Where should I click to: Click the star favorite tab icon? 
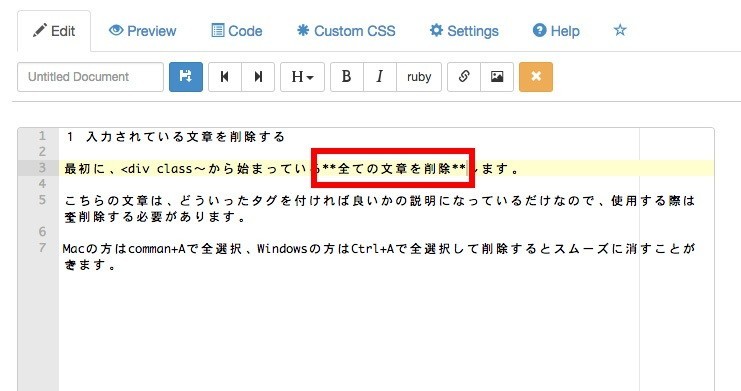click(620, 30)
